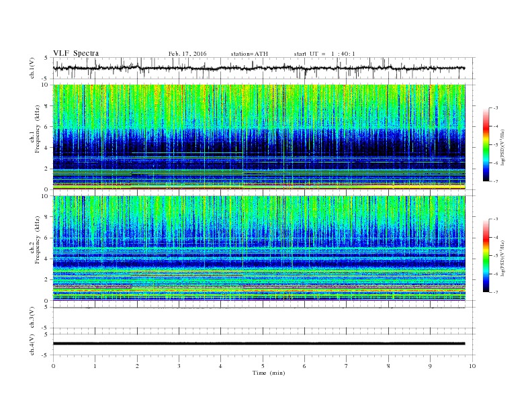
Task: Click the time axis tick label "9"
Action: pos(430,366)
